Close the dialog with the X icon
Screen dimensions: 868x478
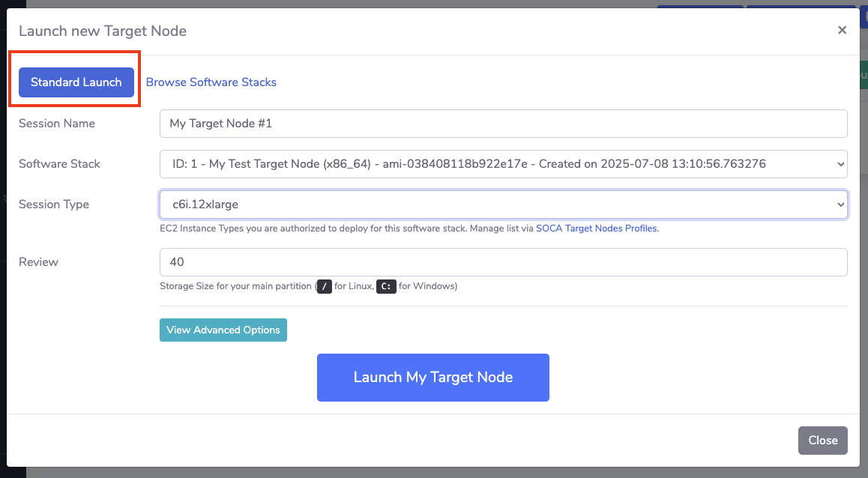842,30
